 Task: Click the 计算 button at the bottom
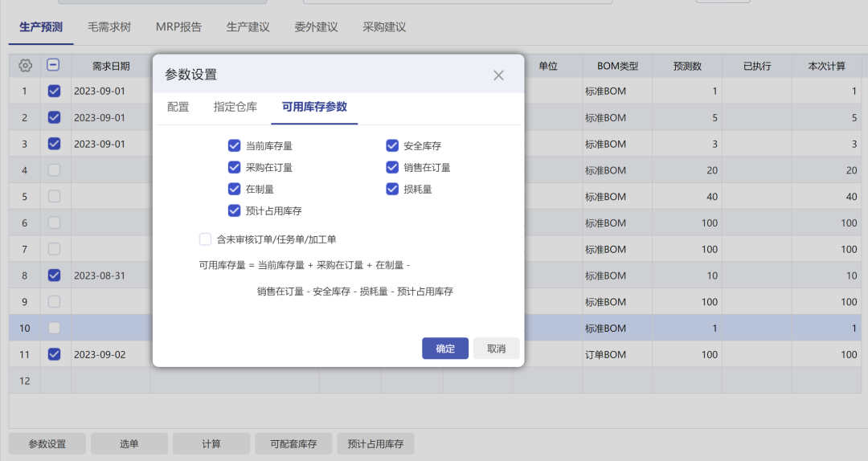pyautogui.click(x=211, y=444)
